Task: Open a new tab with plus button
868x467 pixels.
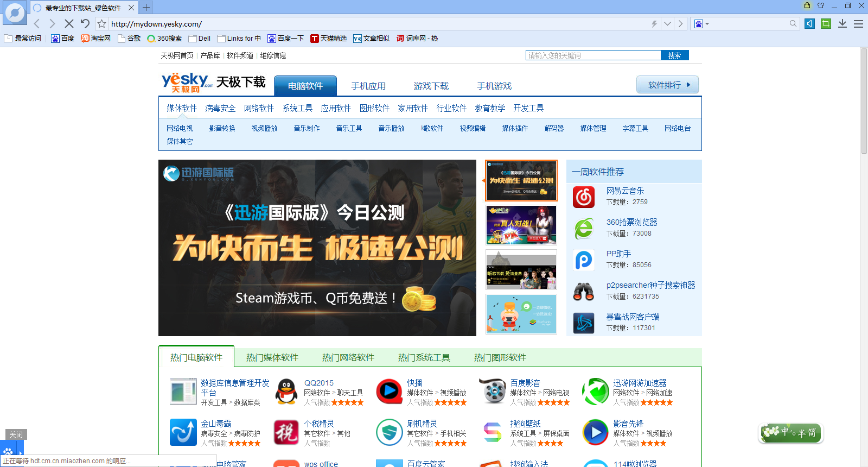Action: tap(146, 8)
